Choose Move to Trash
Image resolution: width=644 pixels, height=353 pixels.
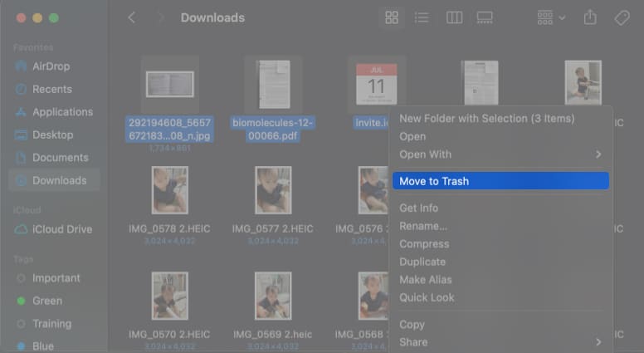[500, 181]
